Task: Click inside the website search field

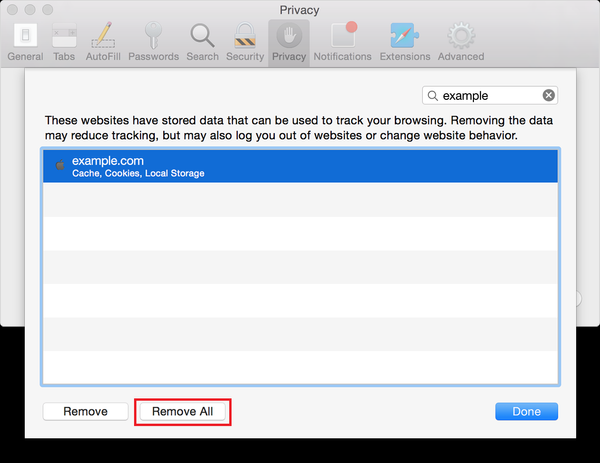Action: tap(490, 96)
